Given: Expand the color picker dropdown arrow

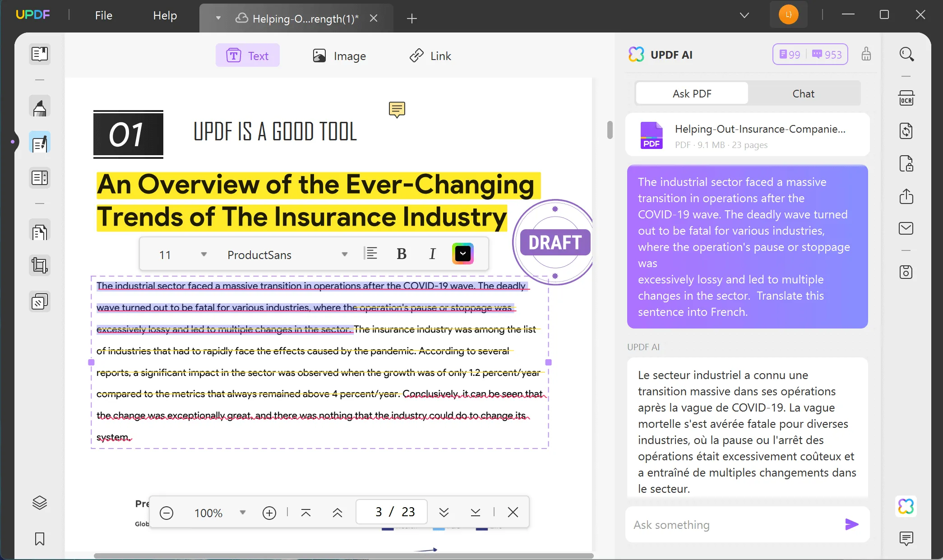Looking at the screenshot, I should point(462,254).
